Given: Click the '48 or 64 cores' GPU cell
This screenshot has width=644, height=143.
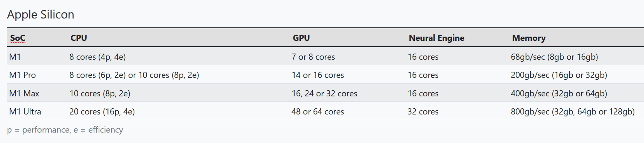Looking at the screenshot, I should click(318, 112).
